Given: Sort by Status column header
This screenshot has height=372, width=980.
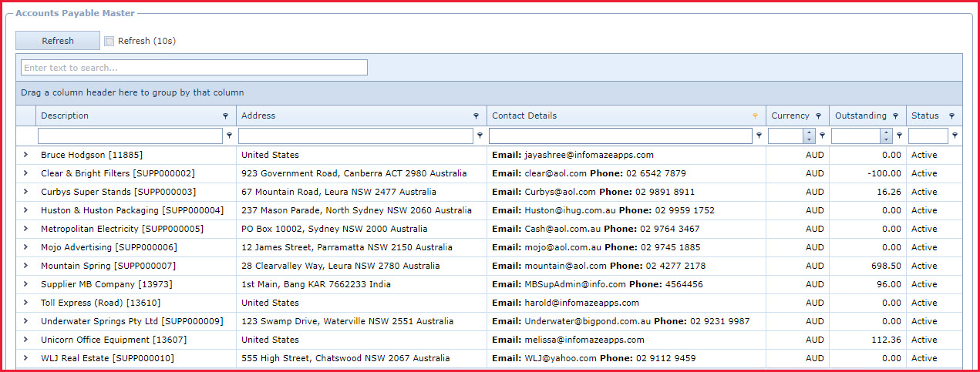Looking at the screenshot, I should coord(935,116).
